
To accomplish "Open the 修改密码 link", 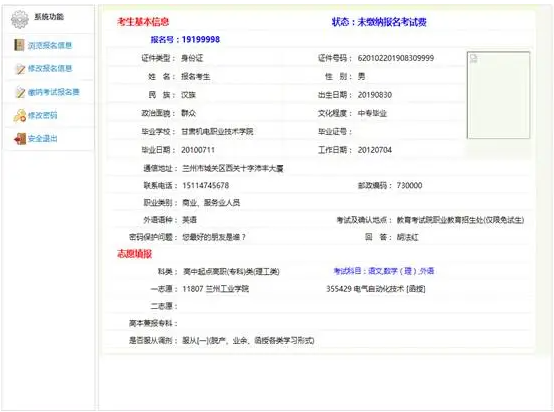I will pos(42,115).
